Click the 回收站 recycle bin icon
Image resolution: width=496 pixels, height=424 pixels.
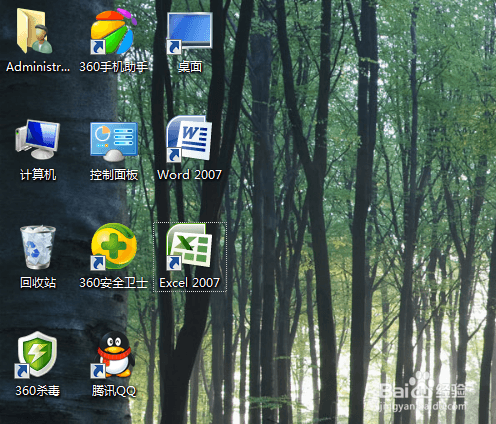[x=38, y=247]
